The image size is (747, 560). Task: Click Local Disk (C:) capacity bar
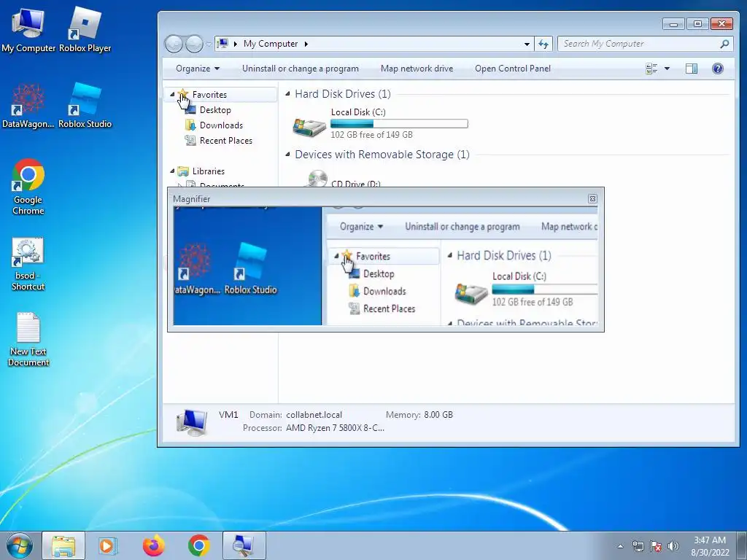pos(399,124)
